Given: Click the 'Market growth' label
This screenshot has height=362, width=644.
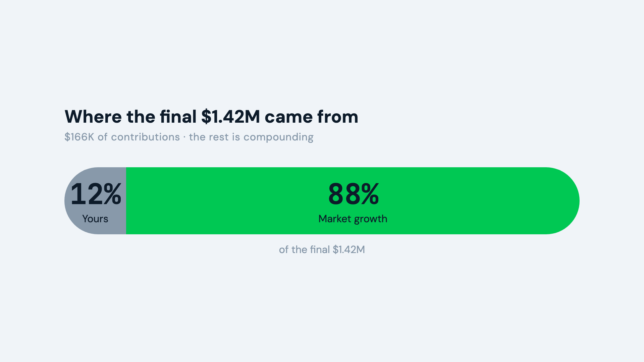Looking at the screenshot, I should pyautogui.click(x=353, y=219).
